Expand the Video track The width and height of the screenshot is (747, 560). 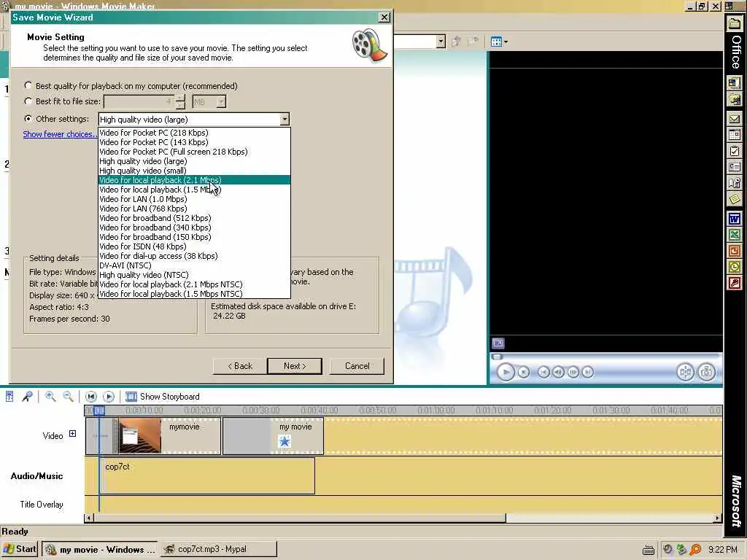click(x=72, y=434)
